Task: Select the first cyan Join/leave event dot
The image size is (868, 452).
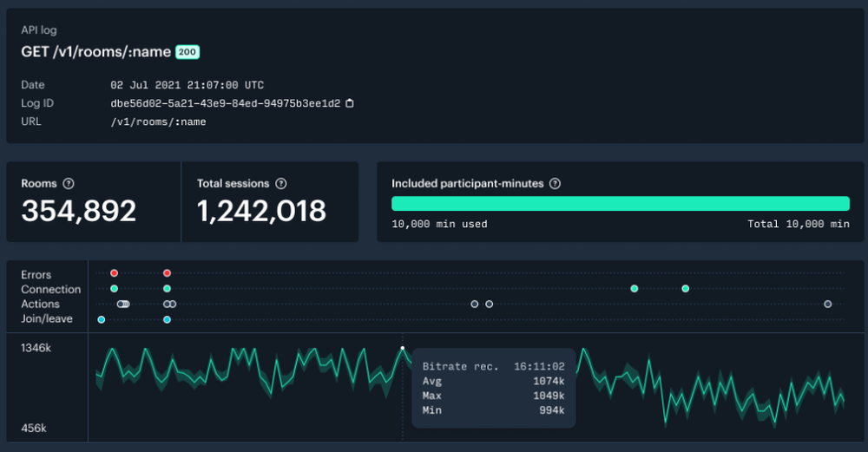Action: [x=102, y=319]
